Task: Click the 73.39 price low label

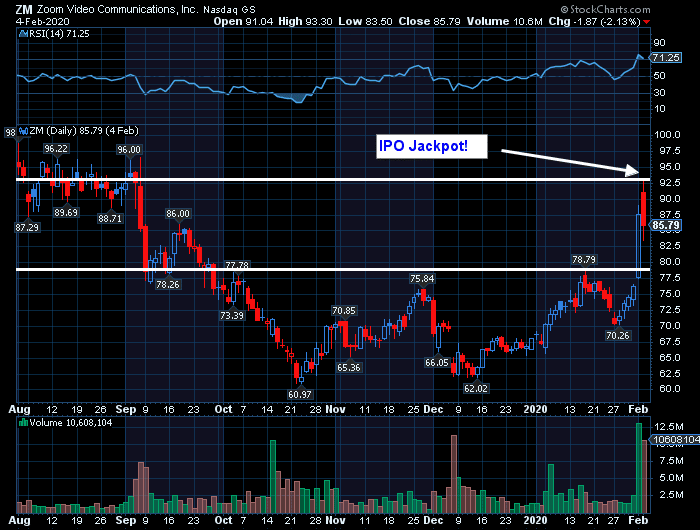Action: 232,316
